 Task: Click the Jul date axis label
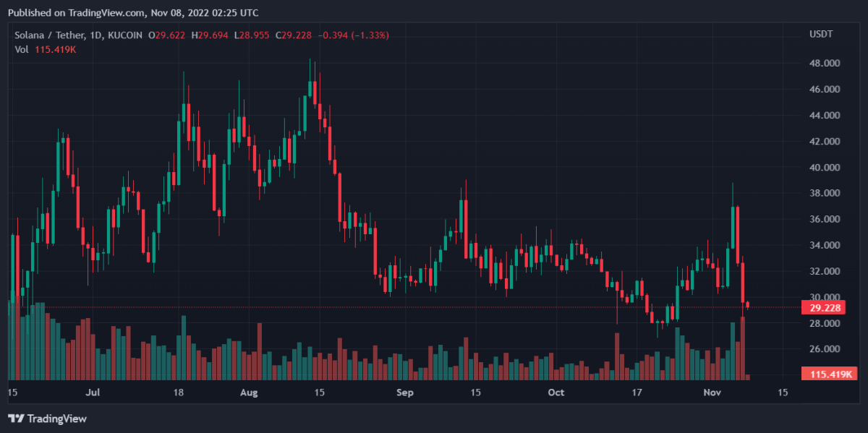pyautogui.click(x=92, y=393)
